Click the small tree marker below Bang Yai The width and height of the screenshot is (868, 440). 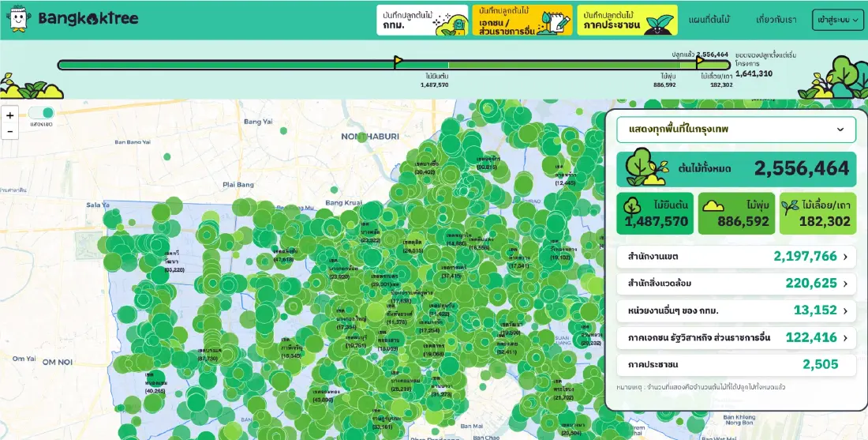[283, 131]
